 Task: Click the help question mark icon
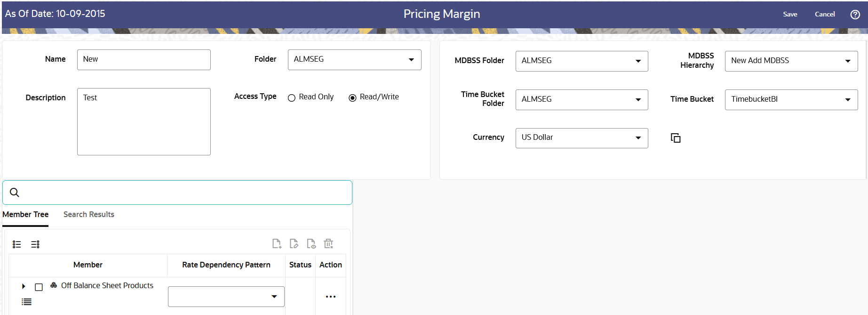coord(855,15)
